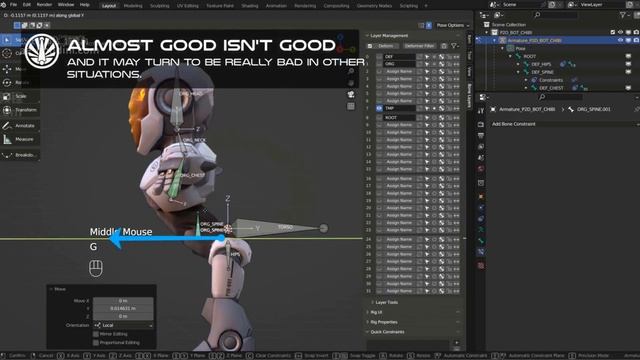This screenshot has height=360, width=640.
Task: Click the ViewLayer icon in top bar
Action: tap(571, 5)
